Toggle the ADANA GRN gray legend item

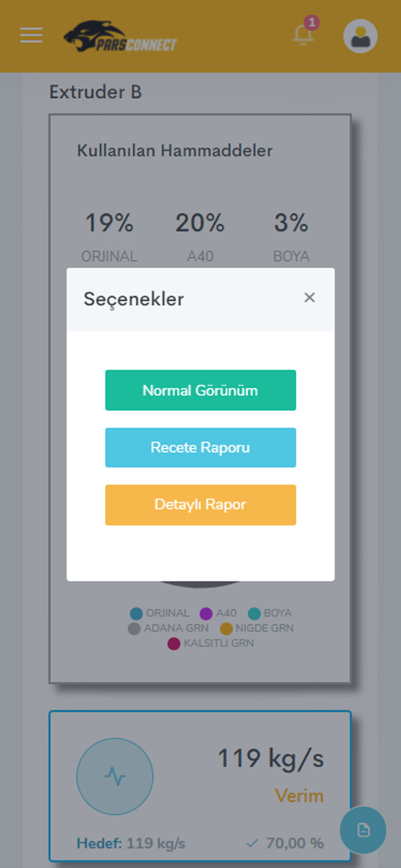tap(168, 628)
